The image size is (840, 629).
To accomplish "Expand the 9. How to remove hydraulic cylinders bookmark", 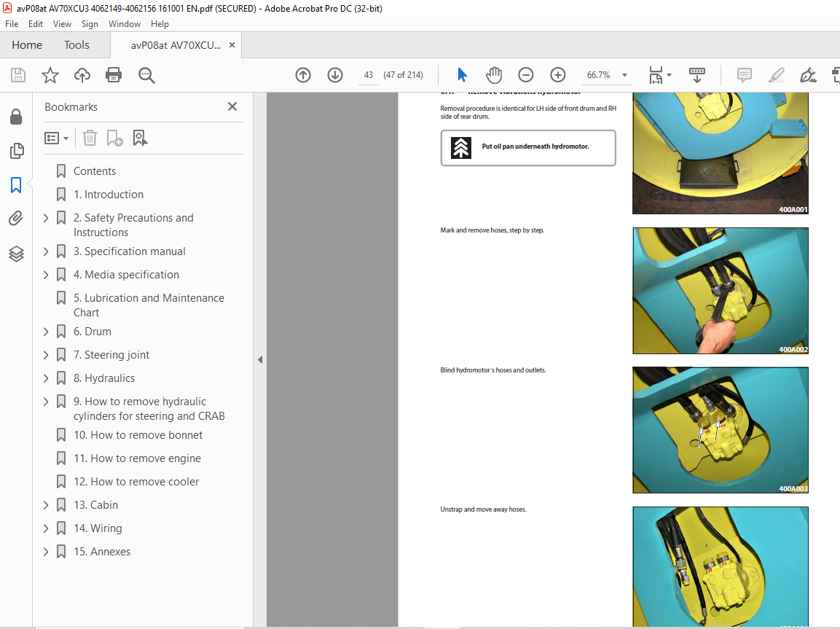I will 46,402.
